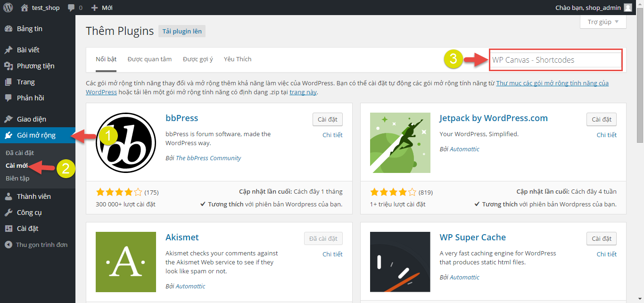Open Phản hồi comments menu
This screenshot has height=303, width=644.
[38, 98]
